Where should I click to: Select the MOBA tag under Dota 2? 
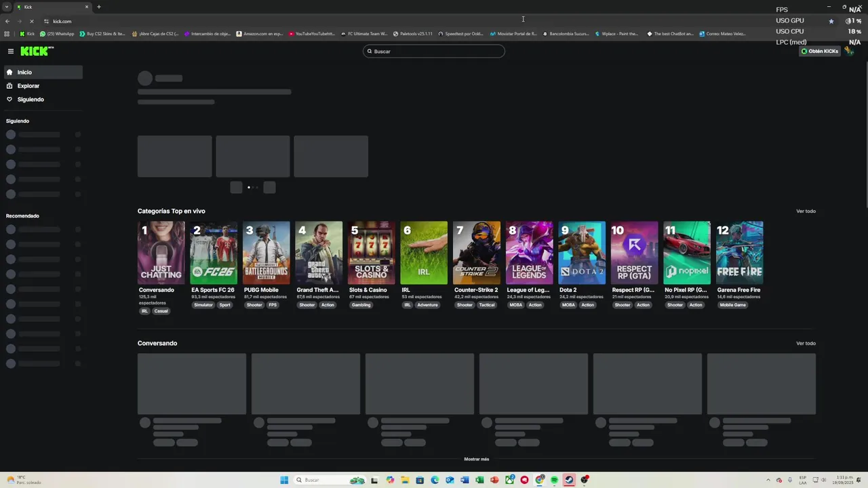[568, 305]
